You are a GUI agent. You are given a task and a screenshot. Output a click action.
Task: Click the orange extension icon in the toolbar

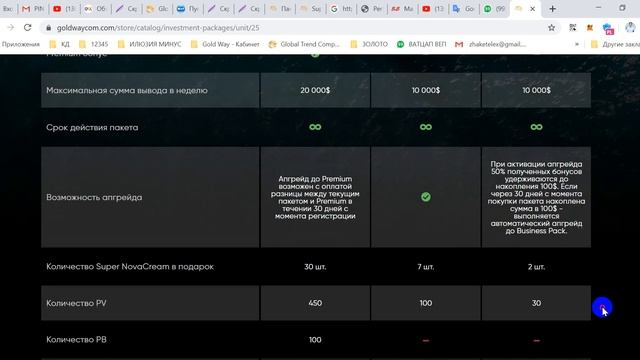pyautogui.click(x=589, y=28)
